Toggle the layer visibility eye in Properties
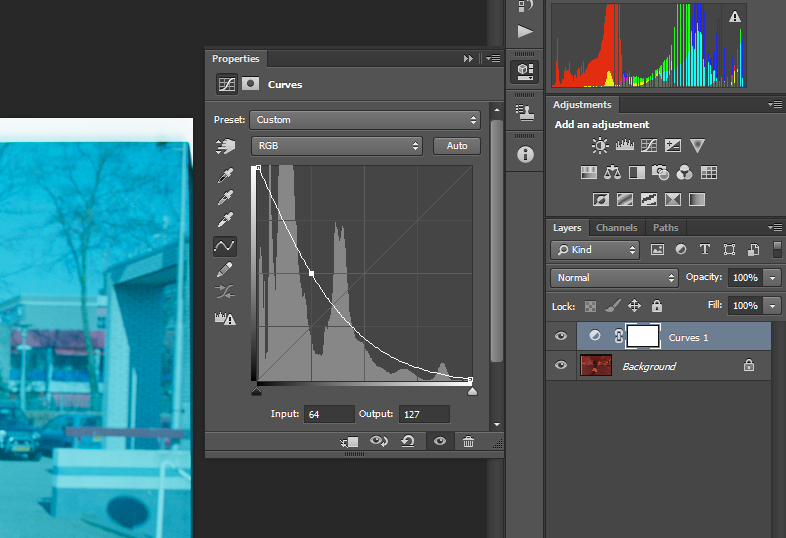786x538 pixels. point(439,441)
